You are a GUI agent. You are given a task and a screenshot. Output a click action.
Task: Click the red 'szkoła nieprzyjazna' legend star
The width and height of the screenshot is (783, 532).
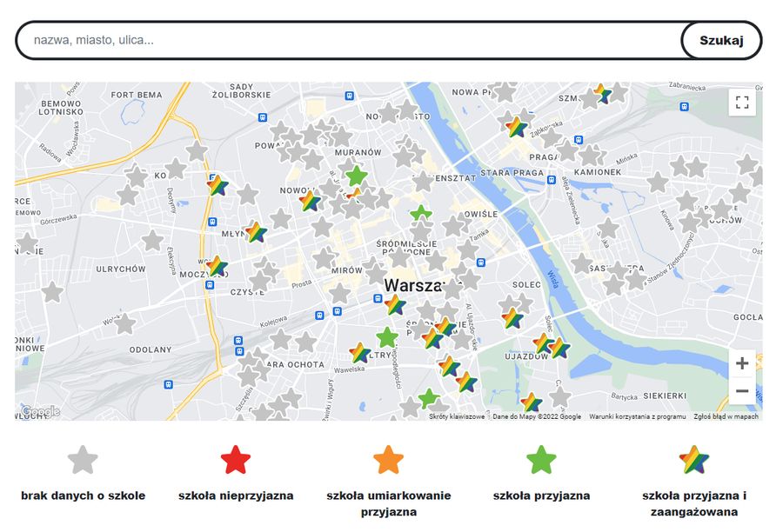click(x=236, y=460)
